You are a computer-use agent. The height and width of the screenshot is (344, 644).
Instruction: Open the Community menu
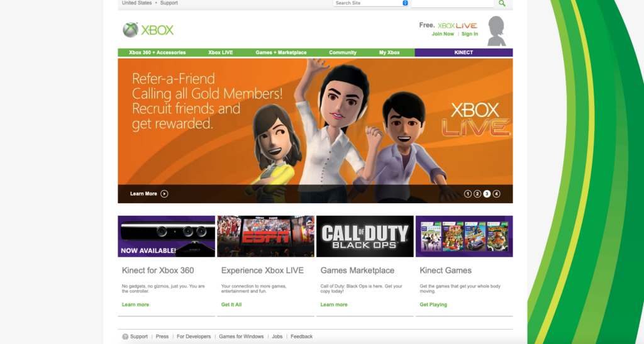[x=343, y=53]
